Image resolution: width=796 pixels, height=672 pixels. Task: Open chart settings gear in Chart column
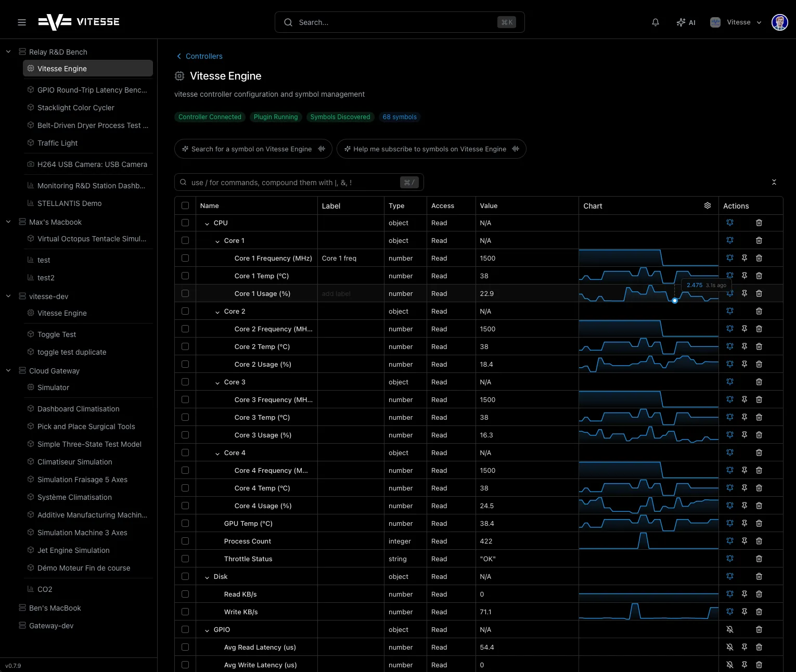(x=708, y=205)
